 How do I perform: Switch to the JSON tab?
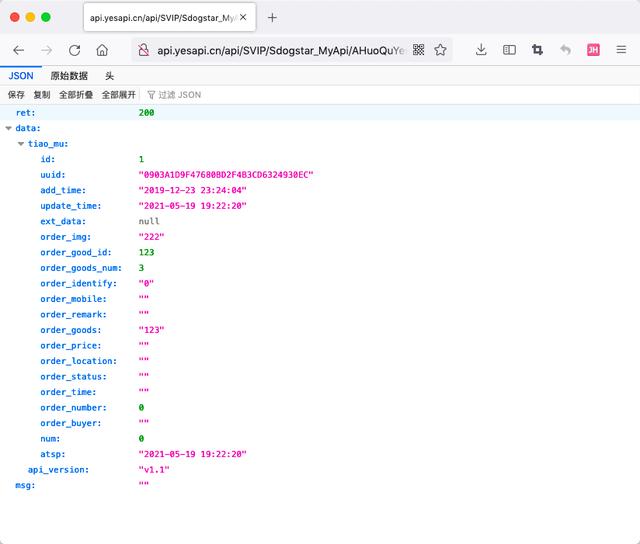click(21, 76)
